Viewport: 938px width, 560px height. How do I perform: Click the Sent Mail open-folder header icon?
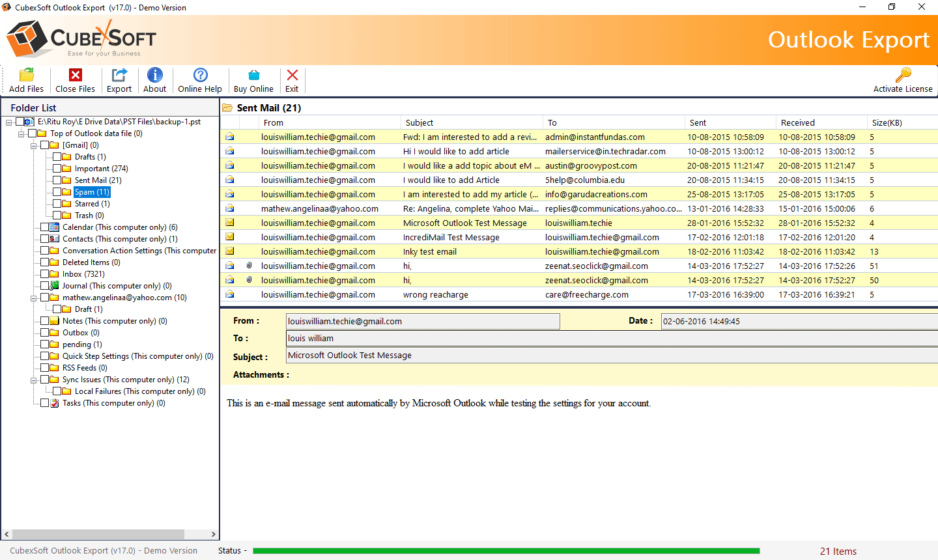pos(227,108)
